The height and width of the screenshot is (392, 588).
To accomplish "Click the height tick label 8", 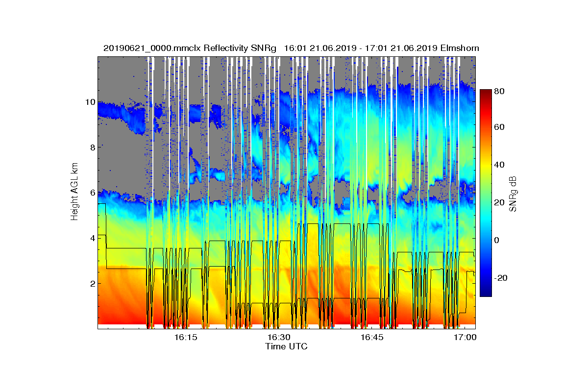I will [x=92, y=147].
